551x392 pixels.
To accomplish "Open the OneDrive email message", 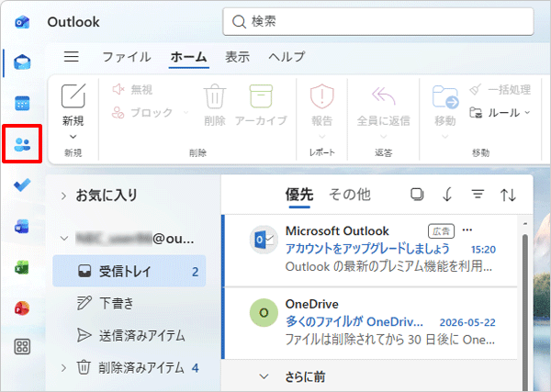I will pos(371,323).
